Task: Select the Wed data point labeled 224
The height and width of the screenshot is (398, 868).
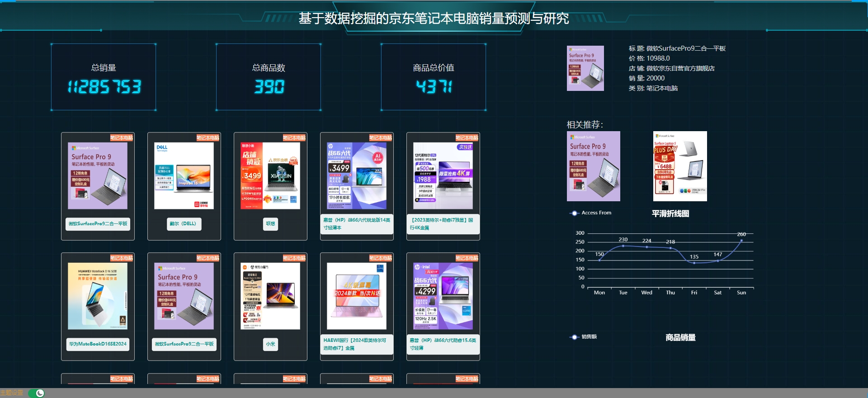Action: [647, 247]
